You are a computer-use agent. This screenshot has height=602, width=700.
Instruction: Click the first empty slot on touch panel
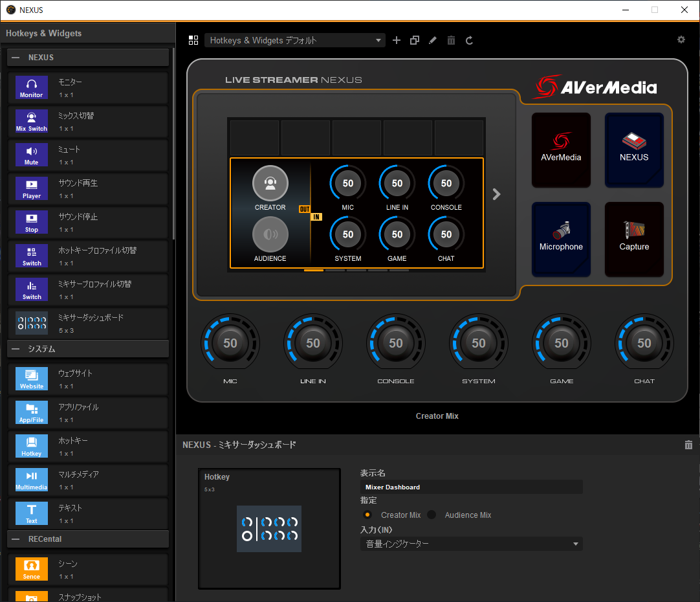(254, 137)
